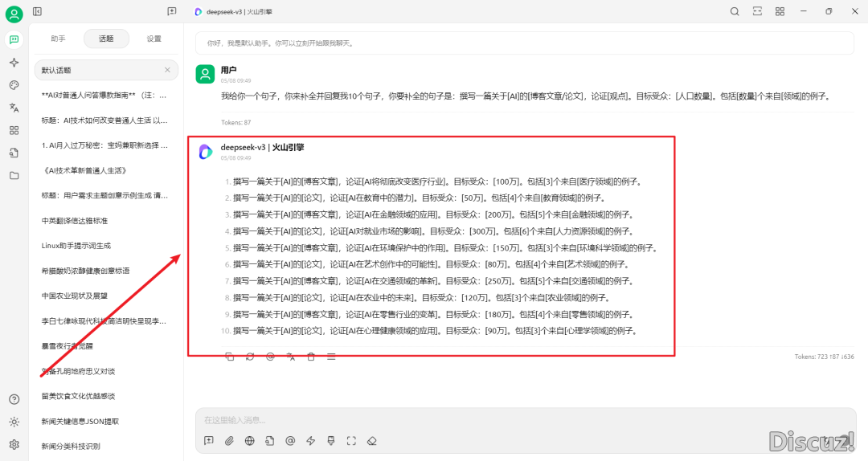The width and height of the screenshot is (868, 461).
Task: Delete the deepseek-v3 message with trash icon
Action: pyautogui.click(x=311, y=356)
